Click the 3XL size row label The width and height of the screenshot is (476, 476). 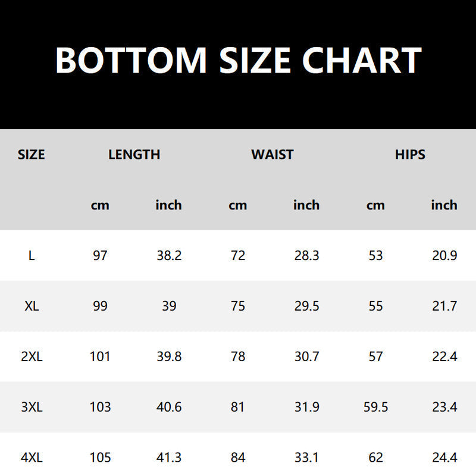pyautogui.click(x=32, y=407)
